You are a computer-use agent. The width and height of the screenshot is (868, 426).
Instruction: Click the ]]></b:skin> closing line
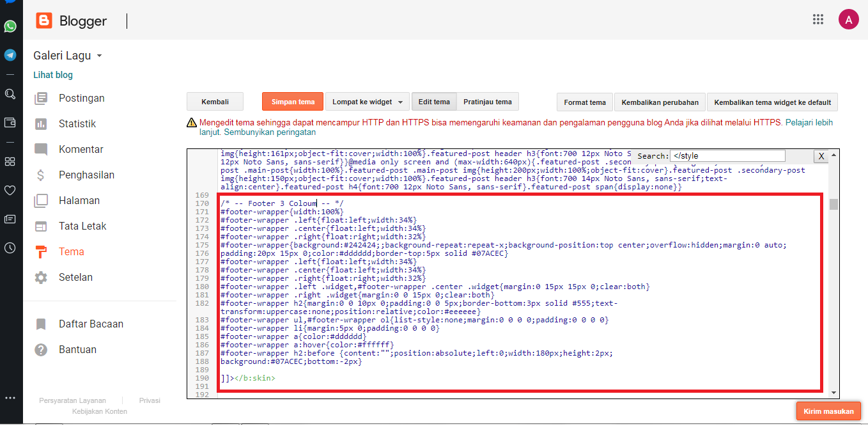[x=248, y=378]
